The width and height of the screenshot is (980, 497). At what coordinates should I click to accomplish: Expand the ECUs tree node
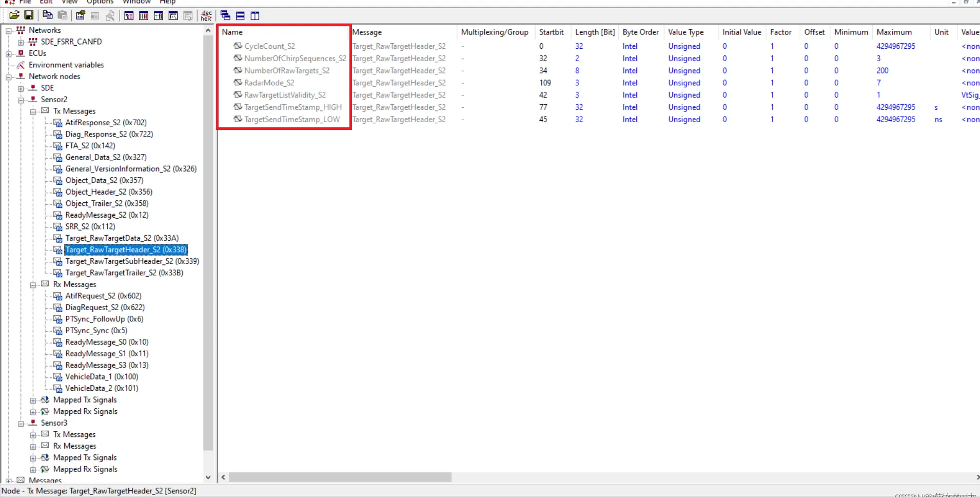coord(9,53)
